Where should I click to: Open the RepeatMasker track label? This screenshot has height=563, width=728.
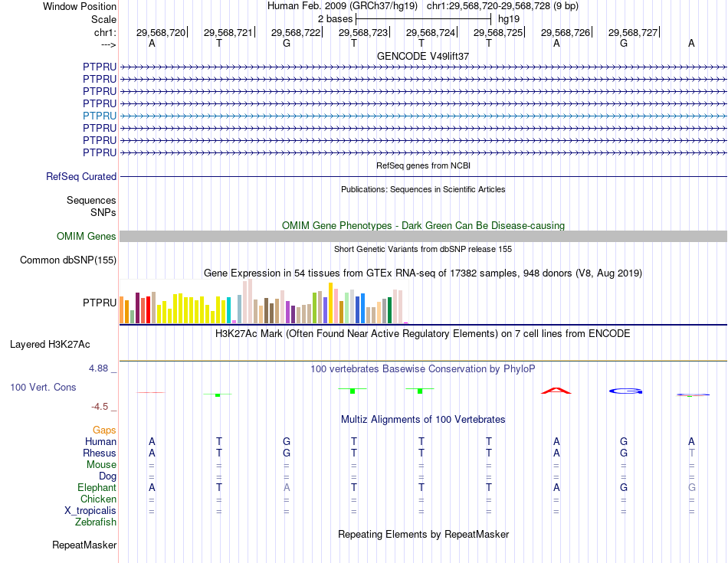pos(84,545)
